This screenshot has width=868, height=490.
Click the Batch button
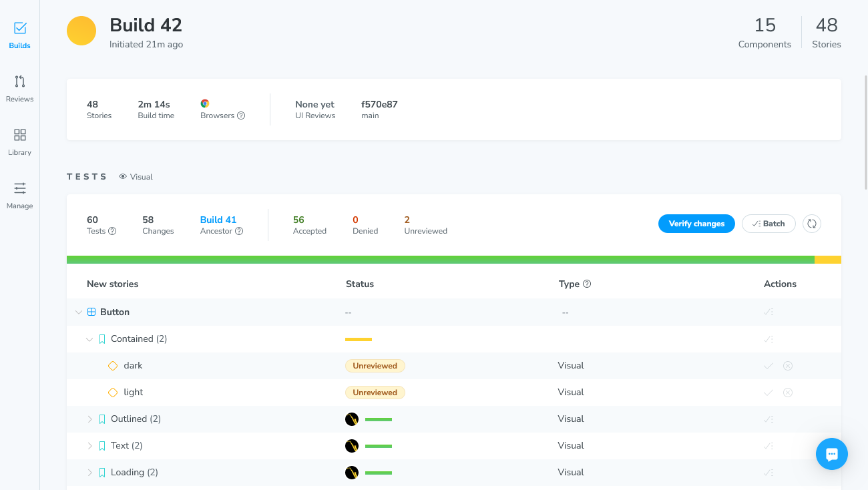click(x=769, y=224)
